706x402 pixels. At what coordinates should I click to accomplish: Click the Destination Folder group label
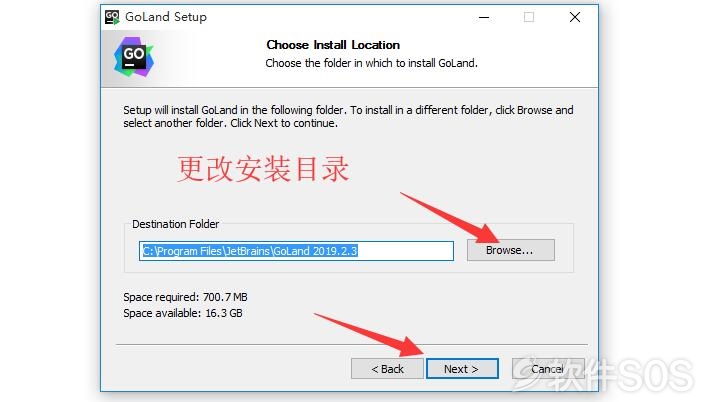[176, 224]
